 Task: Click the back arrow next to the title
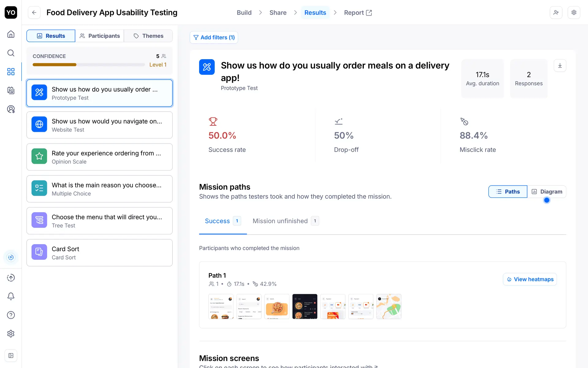click(x=34, y=13)
